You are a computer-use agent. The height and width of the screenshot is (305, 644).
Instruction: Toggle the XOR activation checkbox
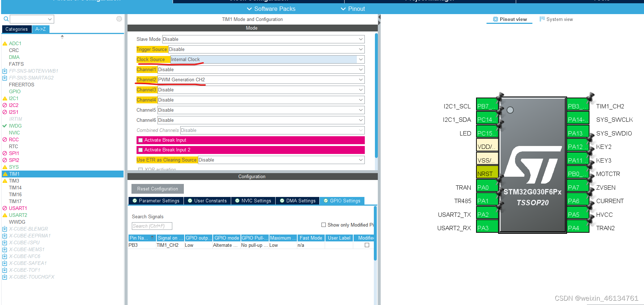pyautogui.click(x=141, y=169)
